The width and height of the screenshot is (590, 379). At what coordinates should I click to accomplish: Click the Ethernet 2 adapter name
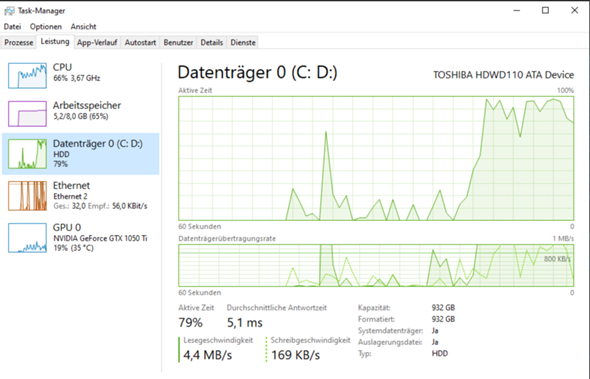70,196
